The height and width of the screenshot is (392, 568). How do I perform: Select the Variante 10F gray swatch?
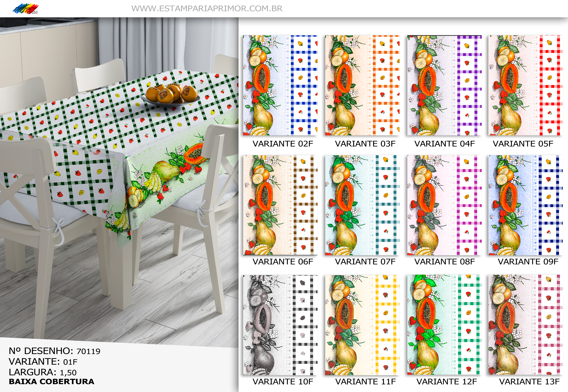pos(280,325)
